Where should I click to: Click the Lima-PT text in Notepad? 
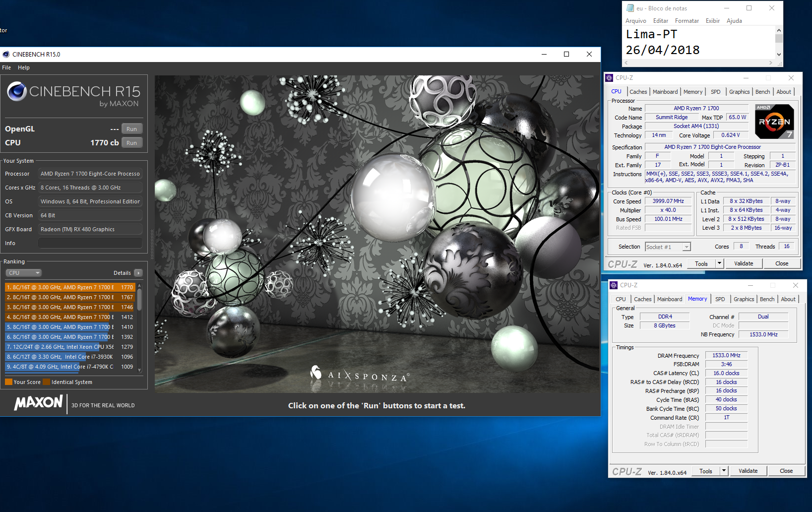pyautogui.click(x=651, y=34)
